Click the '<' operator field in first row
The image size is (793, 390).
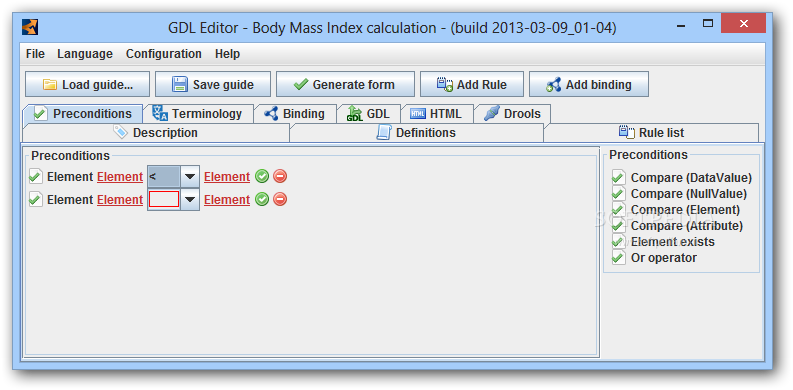(164, 177)
